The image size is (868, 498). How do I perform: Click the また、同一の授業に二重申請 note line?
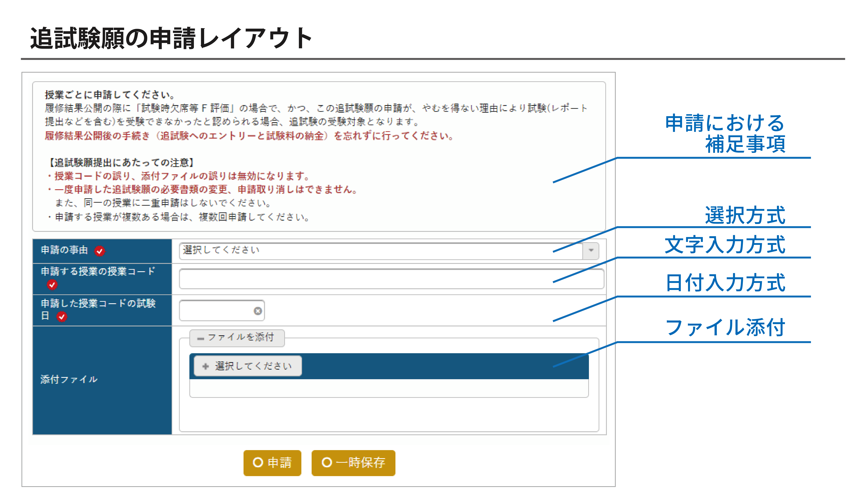[163, 203]
